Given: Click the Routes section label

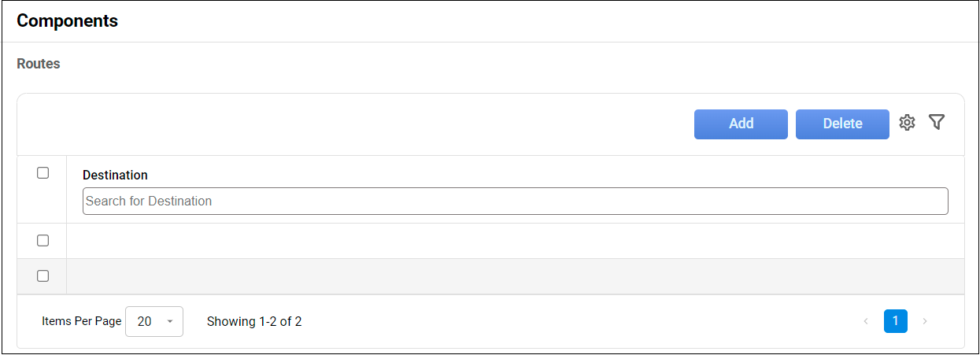Looking at the screenshot, I should (x=39, y=64).
